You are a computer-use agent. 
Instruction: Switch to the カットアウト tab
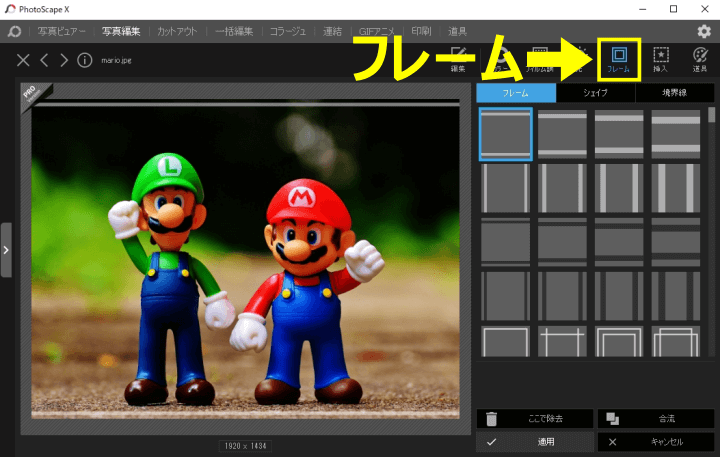177,31
